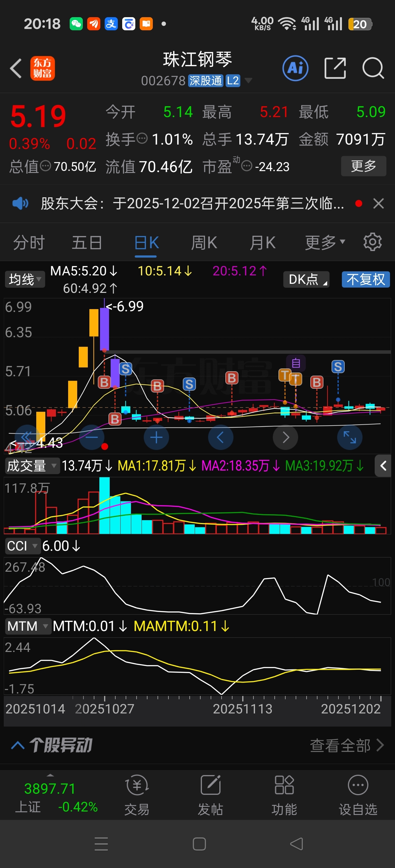Tap Android home button

click(x=199, y=844)
